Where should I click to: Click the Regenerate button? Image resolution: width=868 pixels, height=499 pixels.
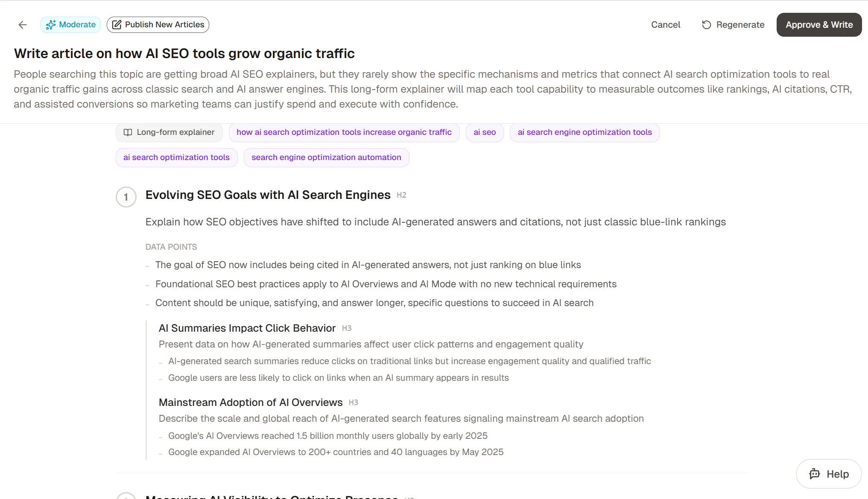click(x=733, y=25)
